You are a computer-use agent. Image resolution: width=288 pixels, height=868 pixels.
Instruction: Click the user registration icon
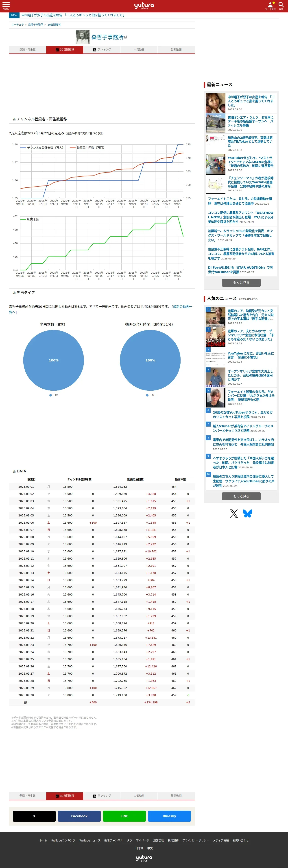(270, 6)
